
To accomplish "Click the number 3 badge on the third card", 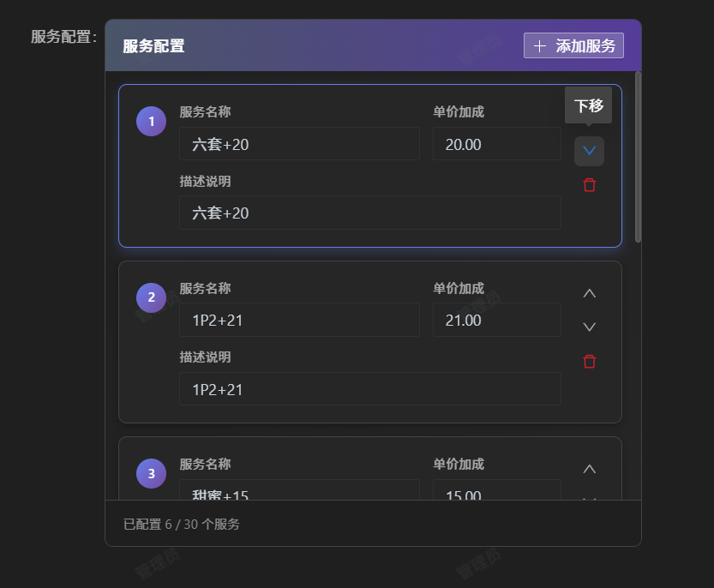I will (151, 473).
